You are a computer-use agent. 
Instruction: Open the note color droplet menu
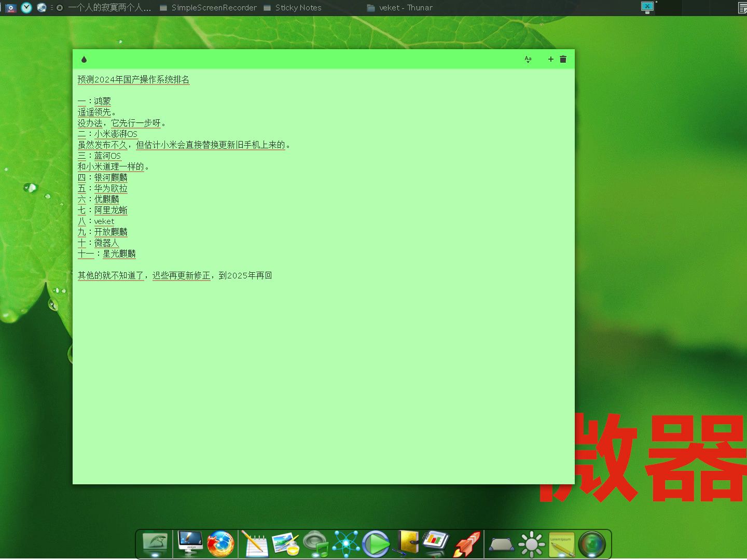coord(84,60)
